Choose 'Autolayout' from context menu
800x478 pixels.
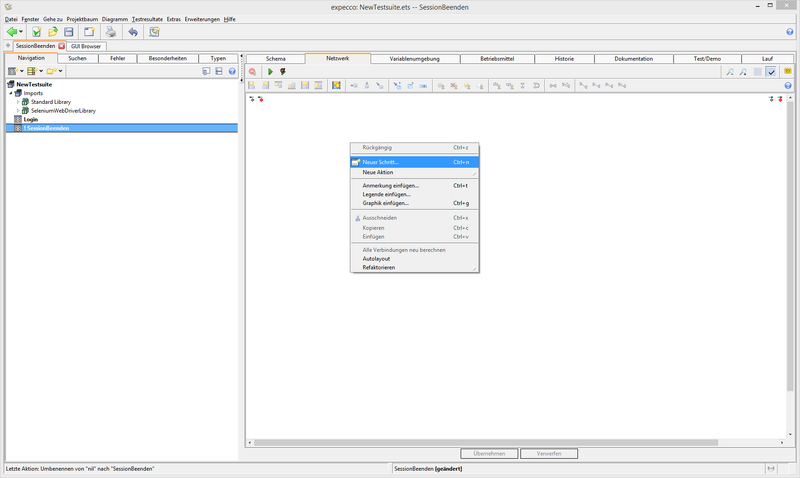[x=377, y=259]
